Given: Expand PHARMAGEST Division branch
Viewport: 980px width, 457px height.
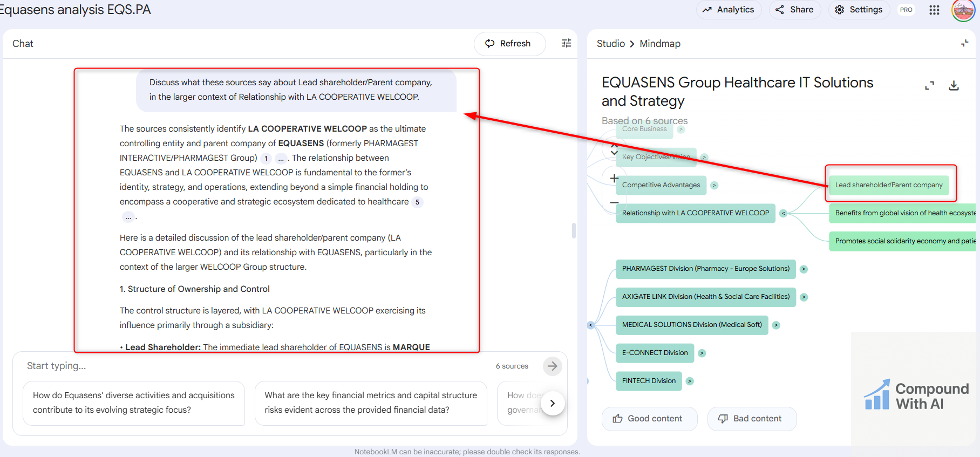Looking at the screenshot, I should click(804, 269).
